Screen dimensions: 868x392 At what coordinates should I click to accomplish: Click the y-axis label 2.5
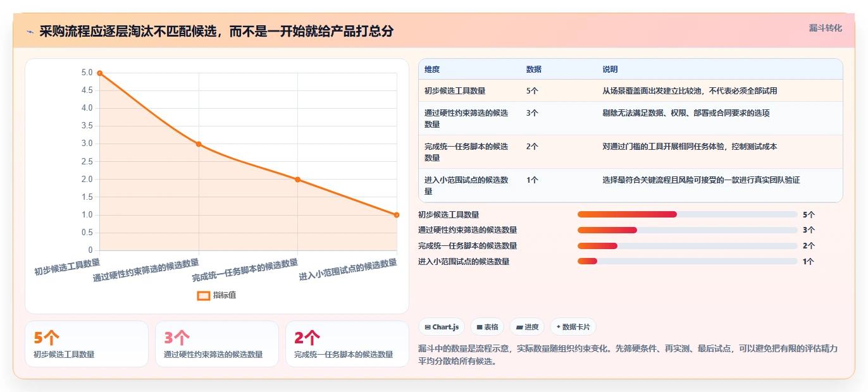[87, 162]
